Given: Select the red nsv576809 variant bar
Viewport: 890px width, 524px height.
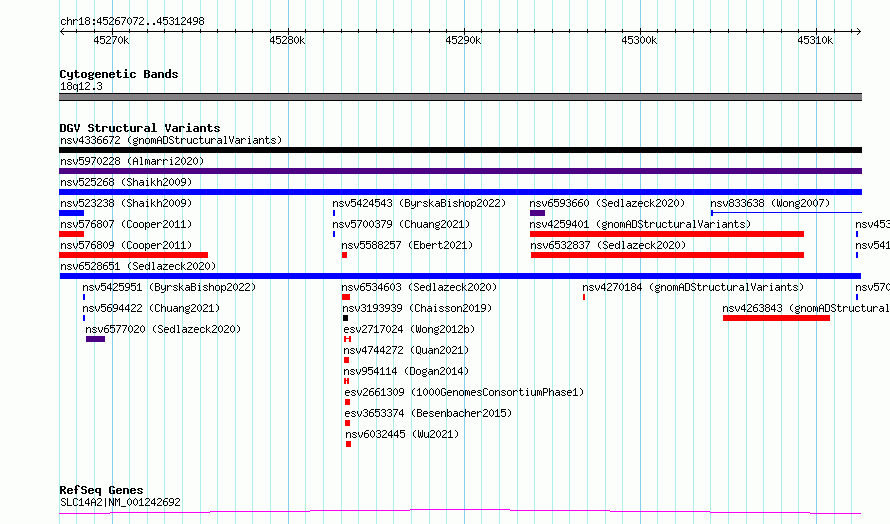Looking at the screenshot, I should tap(133, 255).
